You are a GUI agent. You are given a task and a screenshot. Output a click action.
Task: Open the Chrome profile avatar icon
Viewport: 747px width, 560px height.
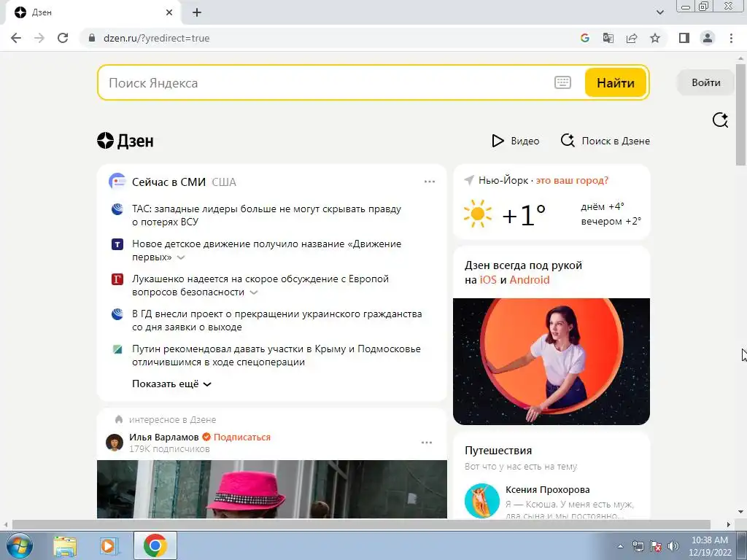coord(708,38)
